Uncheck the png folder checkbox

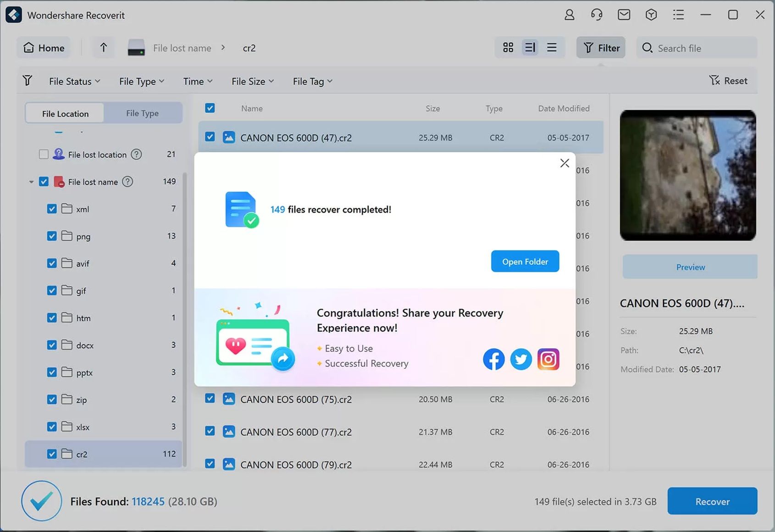tap(52, 236)
